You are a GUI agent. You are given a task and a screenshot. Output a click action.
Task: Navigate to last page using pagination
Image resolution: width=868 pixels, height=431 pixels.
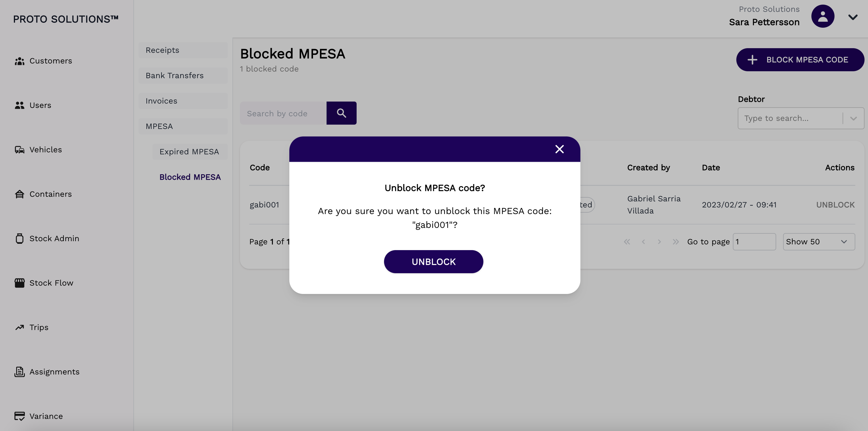coord(675,241)
